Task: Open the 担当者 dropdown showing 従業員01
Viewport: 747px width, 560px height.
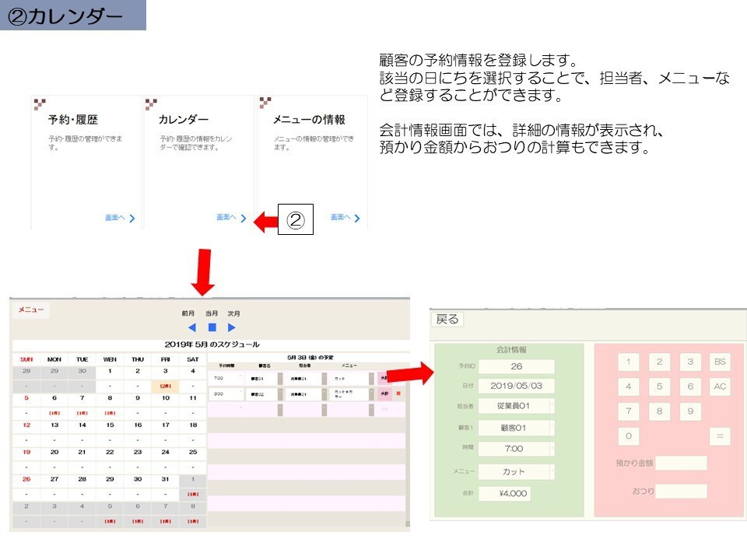Action: [x=517, y=406]
